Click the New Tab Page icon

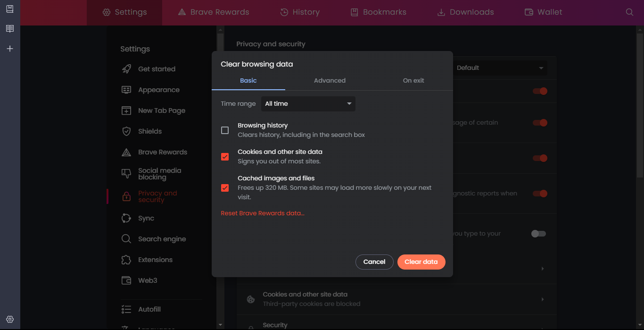pos(126,110)
